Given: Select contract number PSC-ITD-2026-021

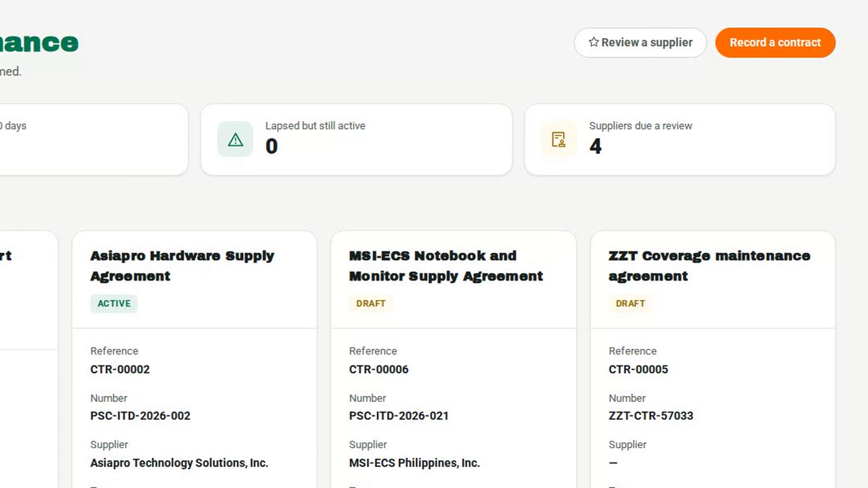Looking at the screenshot, I should pos(399,416).
